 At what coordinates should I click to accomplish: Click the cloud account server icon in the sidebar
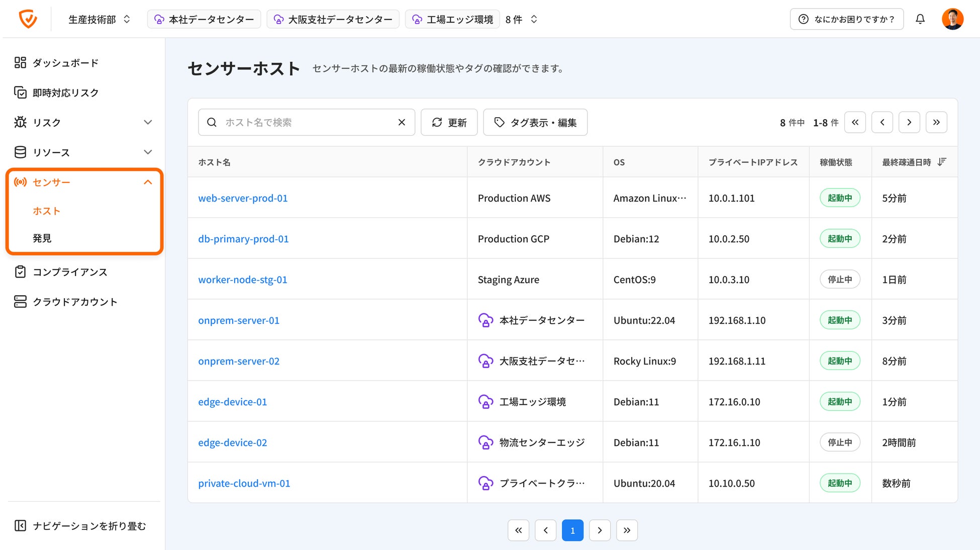(20, 302)
